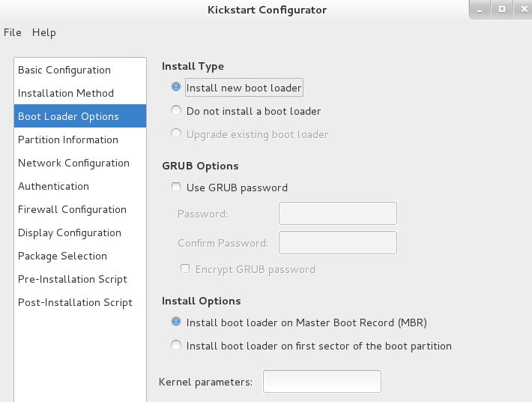This screenshot has height=402, width=532.
Task: Maximize the Kickstart Configurator window
Action: pyautogui.click(x=502, y=10)
